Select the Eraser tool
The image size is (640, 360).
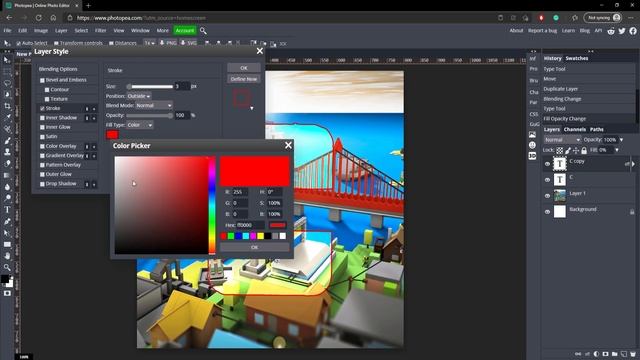[7, 164]
